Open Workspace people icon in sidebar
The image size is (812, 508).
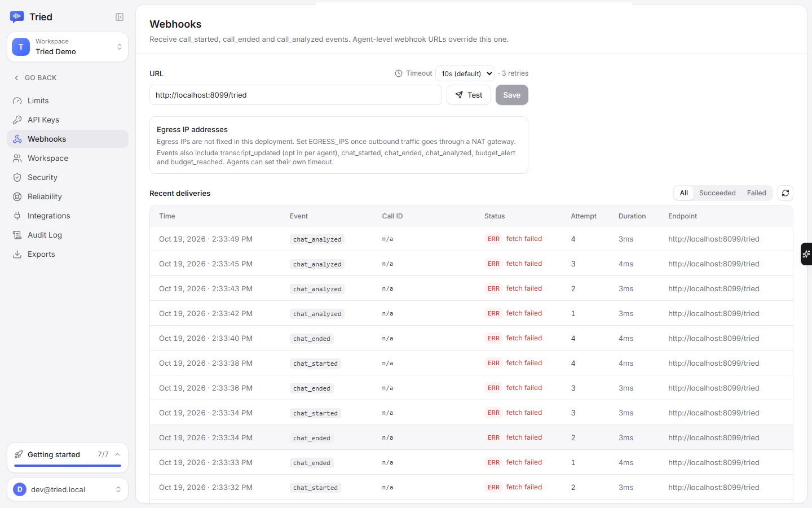click(17, 158)
